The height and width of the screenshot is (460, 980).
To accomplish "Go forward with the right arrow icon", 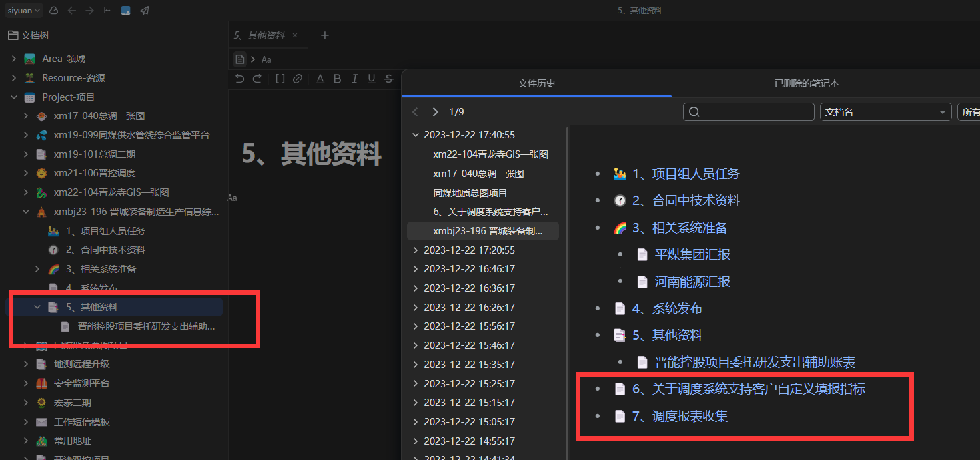I will 90,10.
